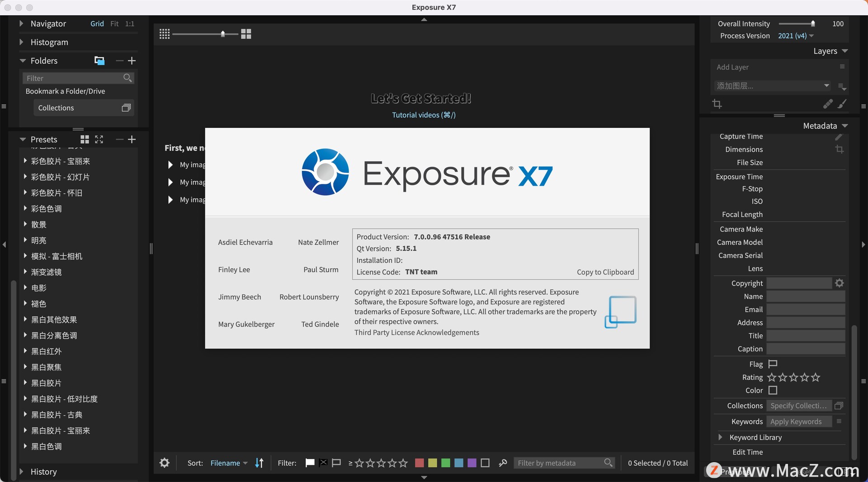Click the metadata filter key icon
The width and height of the screenshot is (868, 482).
point(503,463)
